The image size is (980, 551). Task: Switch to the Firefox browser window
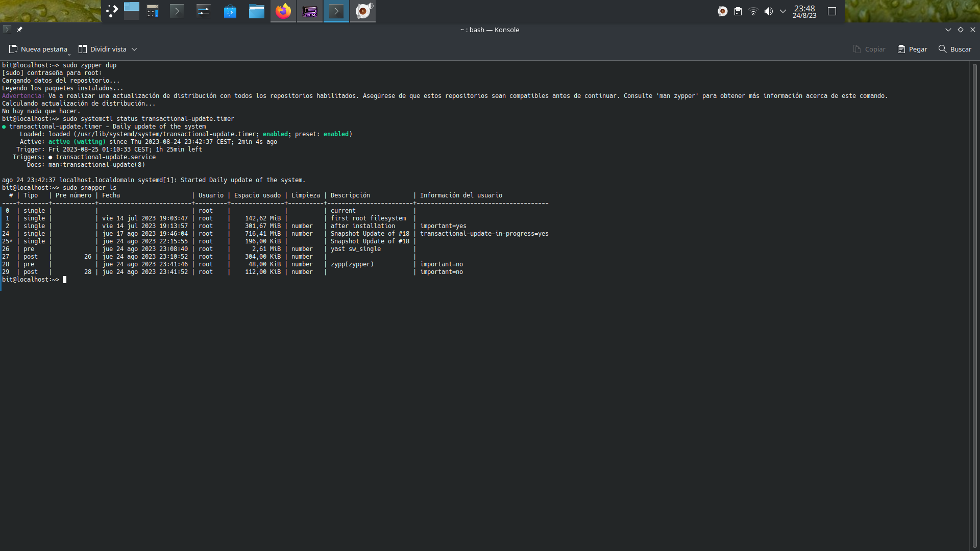click(x=283, y=11)
